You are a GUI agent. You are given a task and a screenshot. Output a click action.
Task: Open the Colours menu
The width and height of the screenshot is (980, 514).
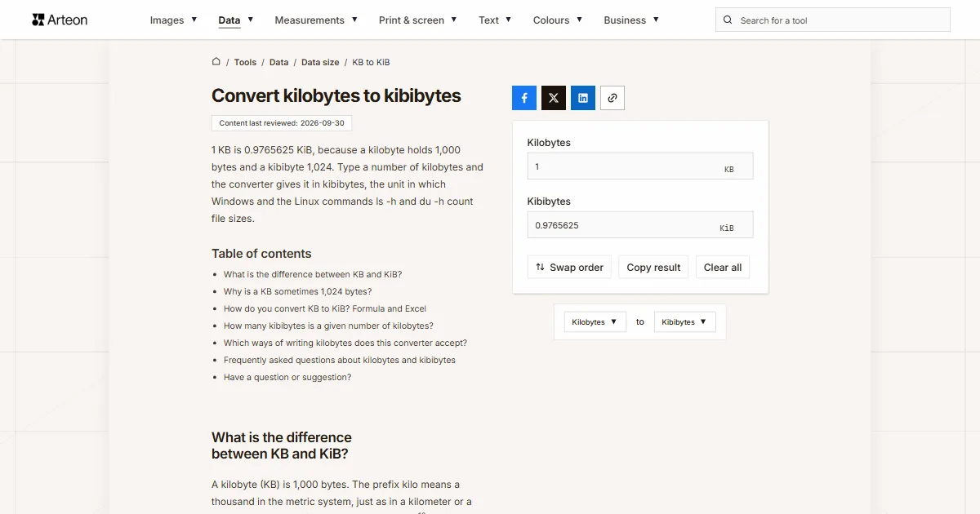click(551, 20)
